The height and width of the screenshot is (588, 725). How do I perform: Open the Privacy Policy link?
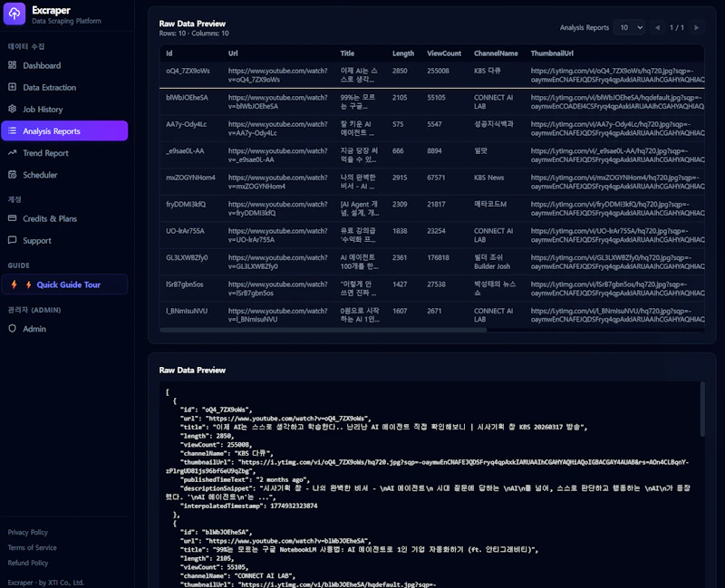[28, 532]
